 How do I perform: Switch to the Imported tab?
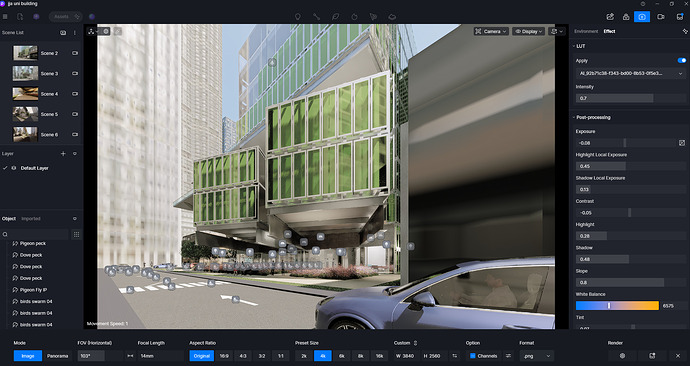point(31,219)
